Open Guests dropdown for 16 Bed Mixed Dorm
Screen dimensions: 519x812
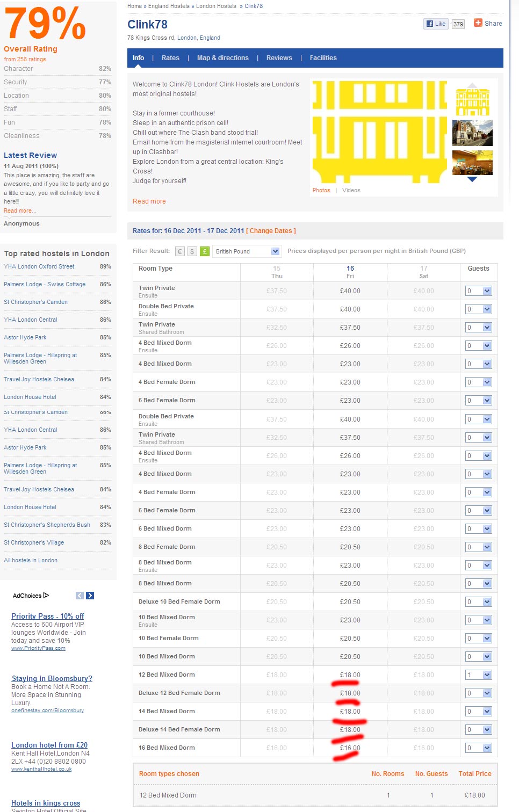point(479,748)
